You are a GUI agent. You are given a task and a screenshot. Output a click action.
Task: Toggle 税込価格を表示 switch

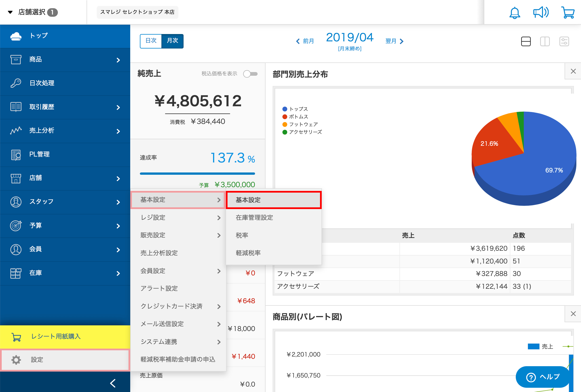pos(250,74)
